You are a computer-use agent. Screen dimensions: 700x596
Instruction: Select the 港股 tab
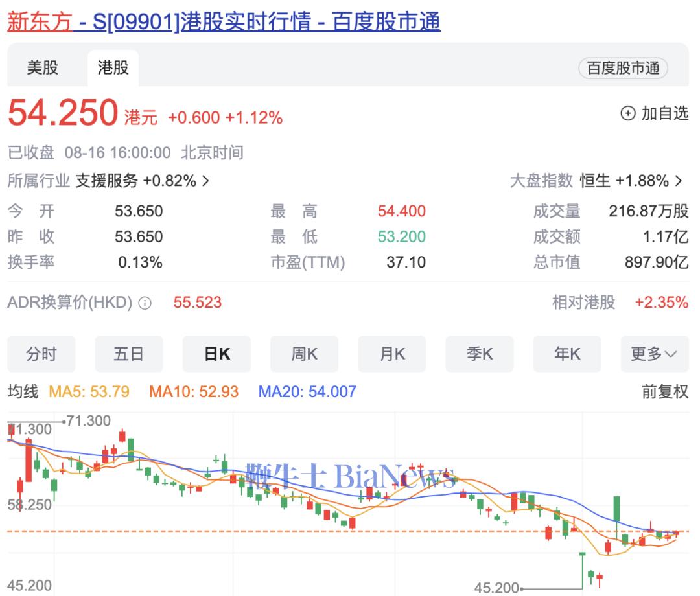[113, 68]
